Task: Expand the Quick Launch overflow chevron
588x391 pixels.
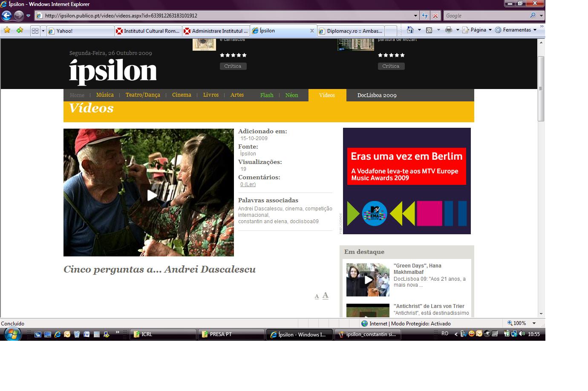Action: 118,332
